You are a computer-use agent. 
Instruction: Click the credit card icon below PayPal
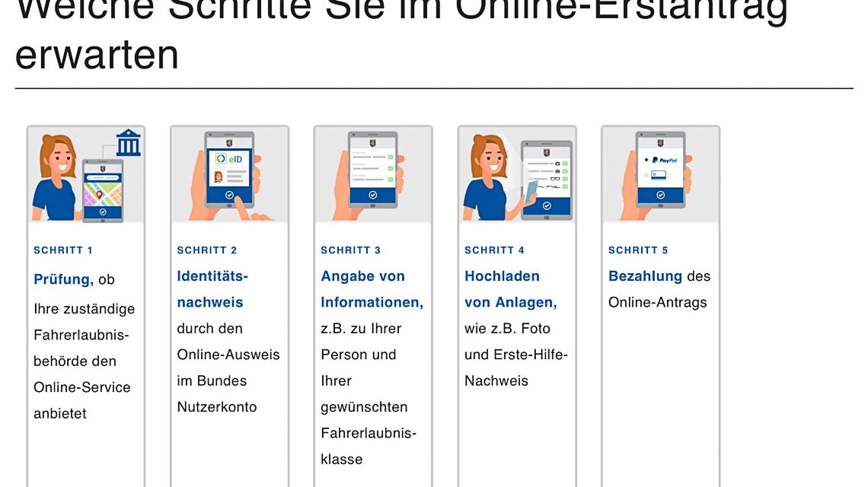click(659, 175)
